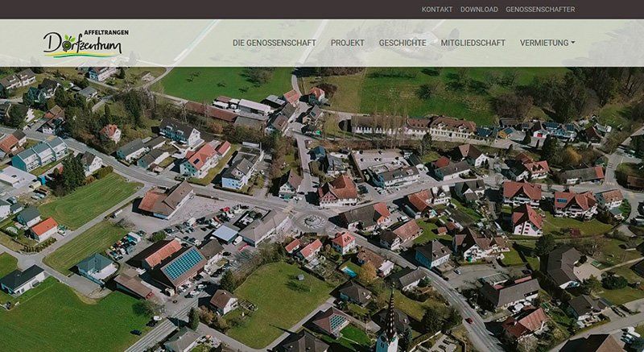Click the aerial village hero image
Image resolution: width=644 pixels, height=352 pixels.
point(322,209)
